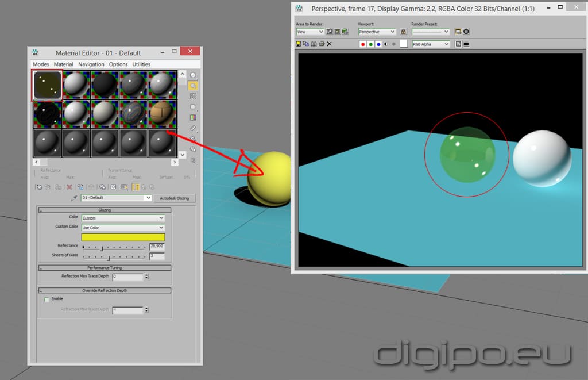Click the Backlight icon in side toolbar

(193, 86)
